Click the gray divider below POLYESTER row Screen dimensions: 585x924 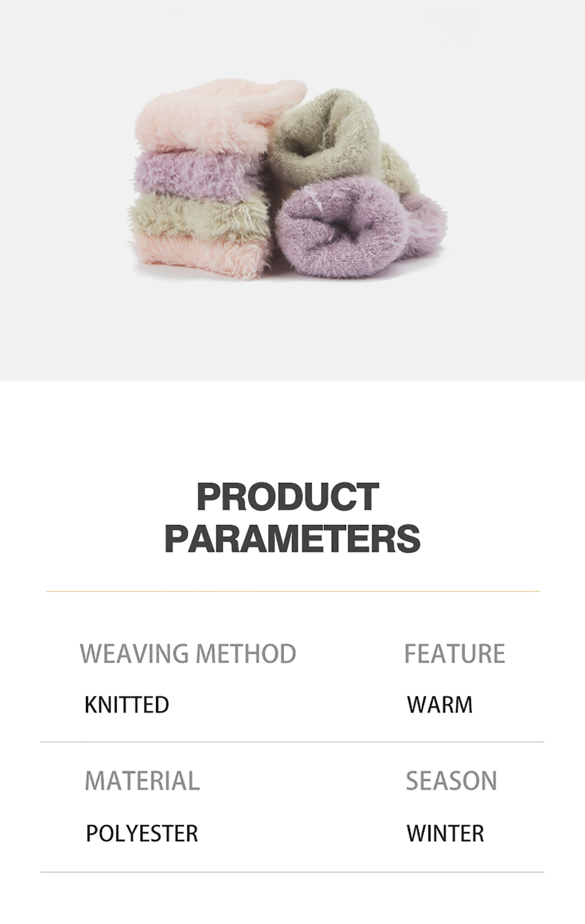coord(292,872)
